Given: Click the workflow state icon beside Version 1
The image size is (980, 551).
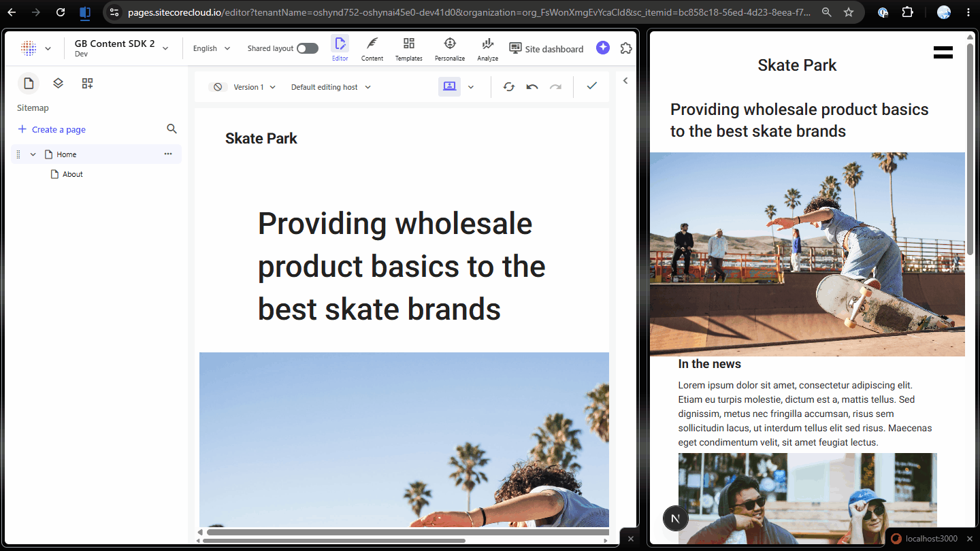Looking at the screenshot, I should point(218,87).
